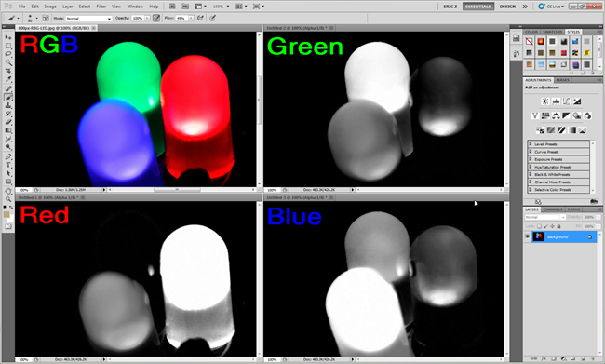Expand the Levels Presets list
This screenshot has height=364, width=605.
click(x=558, y=144)
